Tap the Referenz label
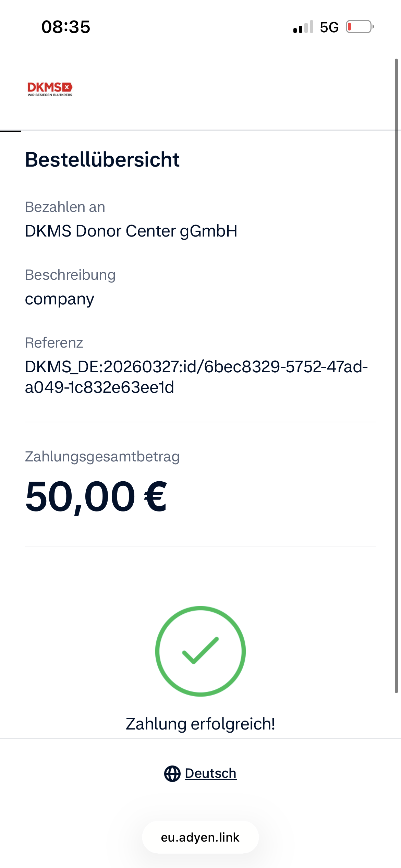 click(x=54, y=343)
